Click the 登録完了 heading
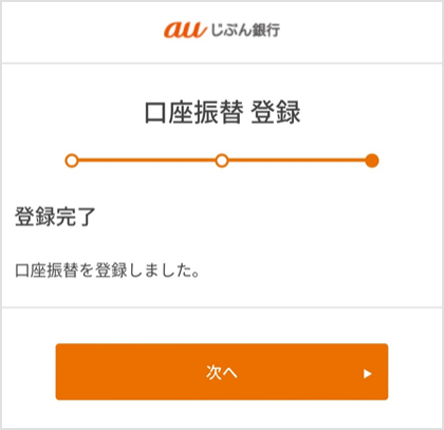Screen dimensions: 444x430 55,217
